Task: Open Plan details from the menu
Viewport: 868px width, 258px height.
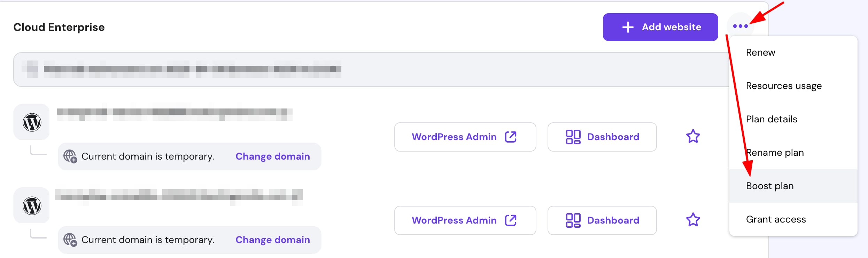Action: point(772,119)
